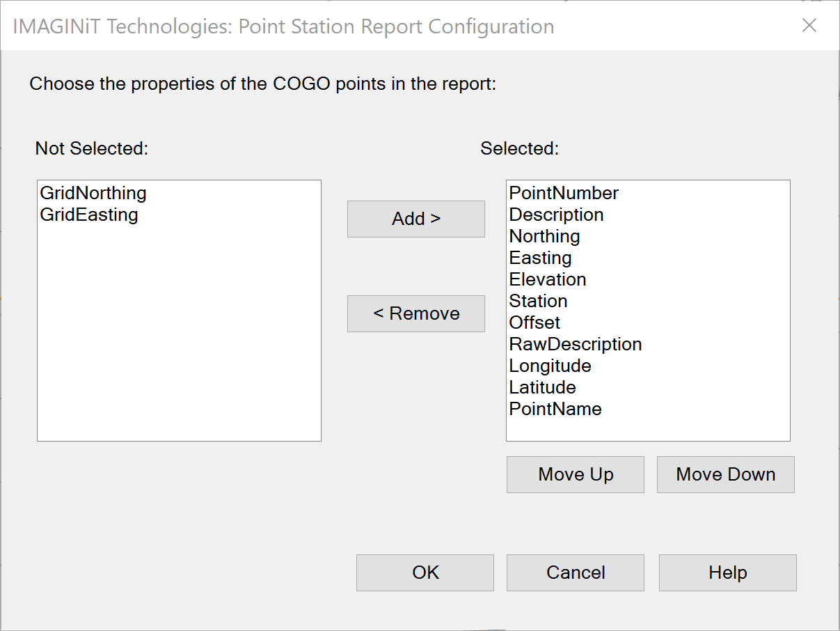Viewport: 840px width, 631px height.
Task: Pick Latitude from Selected list
Action: pos(542,387)
